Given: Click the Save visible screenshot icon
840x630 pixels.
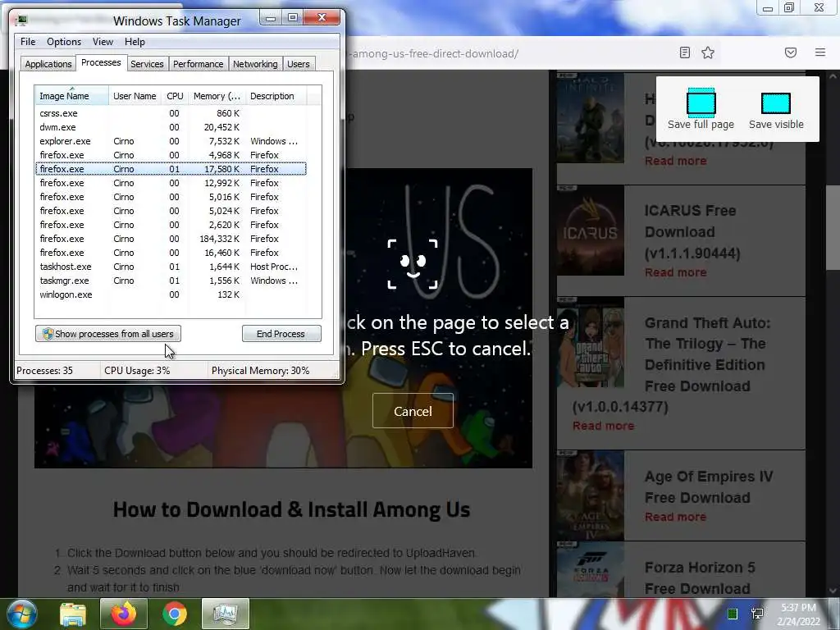Looking at the screenshot, I should pyautogui.click(x=776, y=103).
